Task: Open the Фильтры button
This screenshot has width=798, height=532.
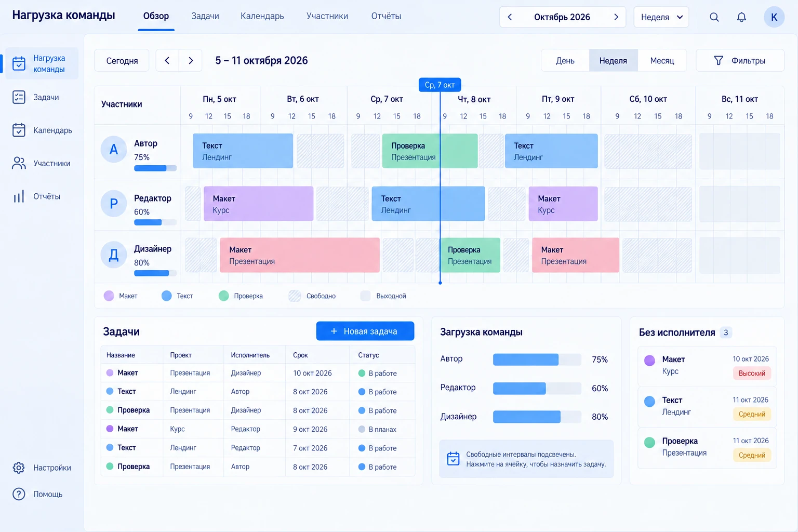Action: click(740, 61)
